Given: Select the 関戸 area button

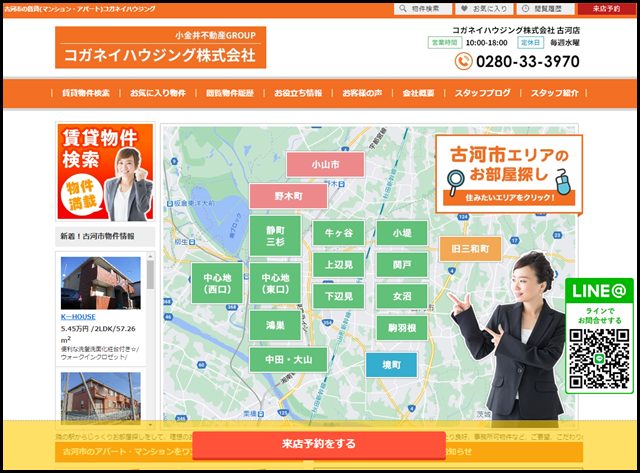Looking at the screenshot, I should [x=402, y=265].
